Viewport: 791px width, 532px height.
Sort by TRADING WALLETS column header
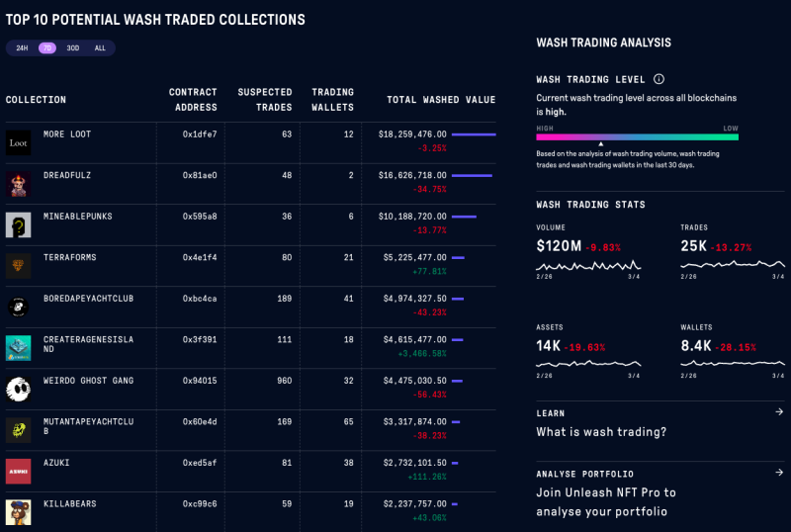332,100
